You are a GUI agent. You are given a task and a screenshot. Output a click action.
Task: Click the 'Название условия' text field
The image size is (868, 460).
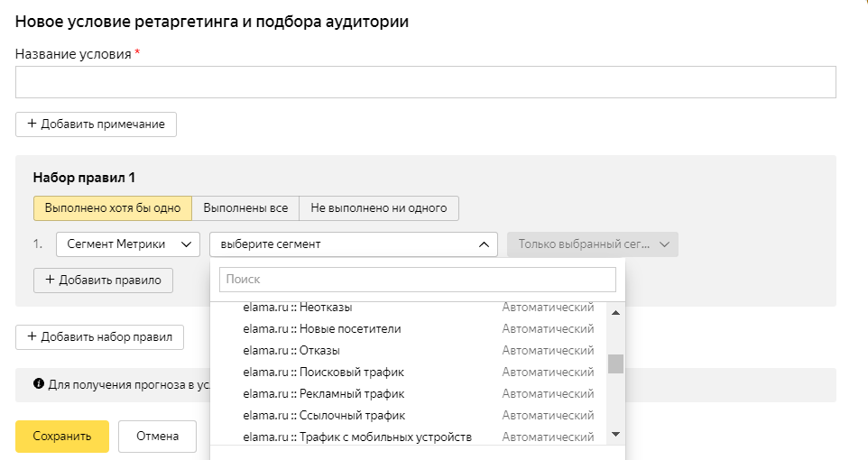(425, 82)
